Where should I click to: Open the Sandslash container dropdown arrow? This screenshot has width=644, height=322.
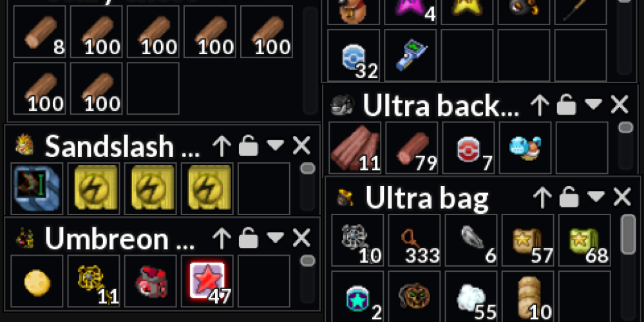click(275, 144)
